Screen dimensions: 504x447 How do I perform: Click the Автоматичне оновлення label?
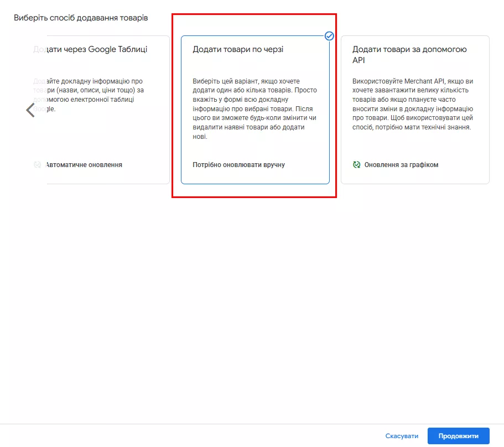[x=84, y=165]
